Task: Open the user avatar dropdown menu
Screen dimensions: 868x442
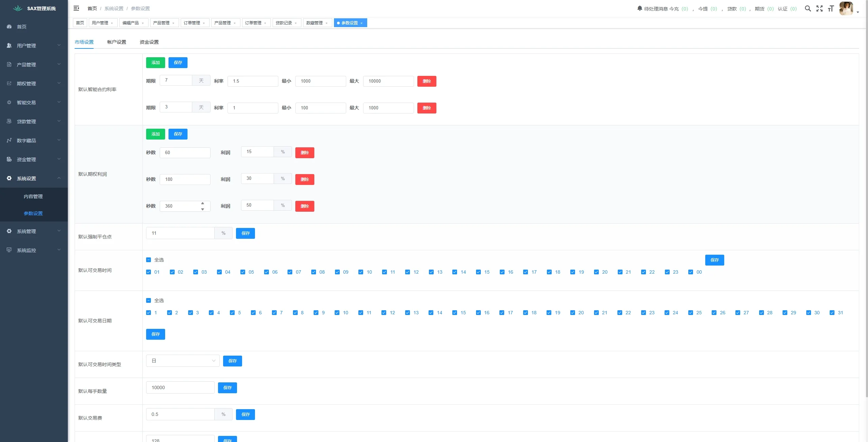Action: (846, 8)
